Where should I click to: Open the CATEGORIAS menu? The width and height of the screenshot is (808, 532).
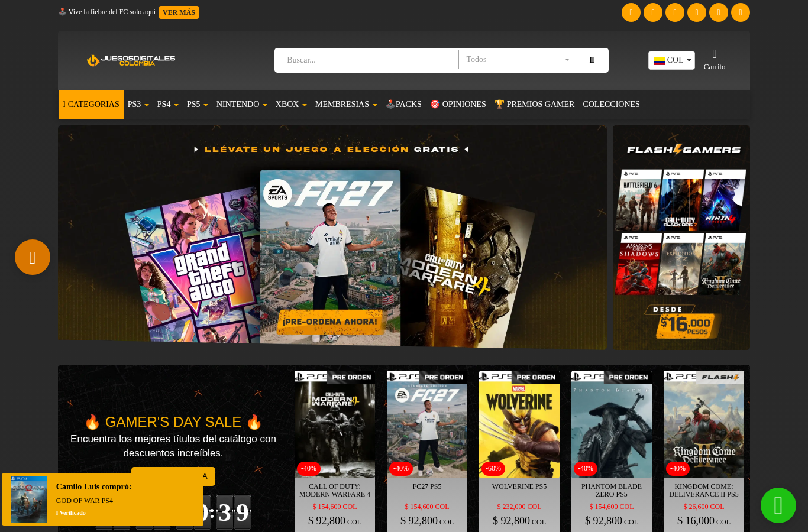tap(91, 105)
